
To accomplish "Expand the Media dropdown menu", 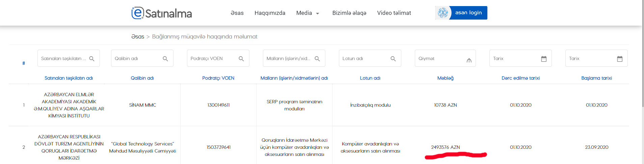I will tap(307, 13).
